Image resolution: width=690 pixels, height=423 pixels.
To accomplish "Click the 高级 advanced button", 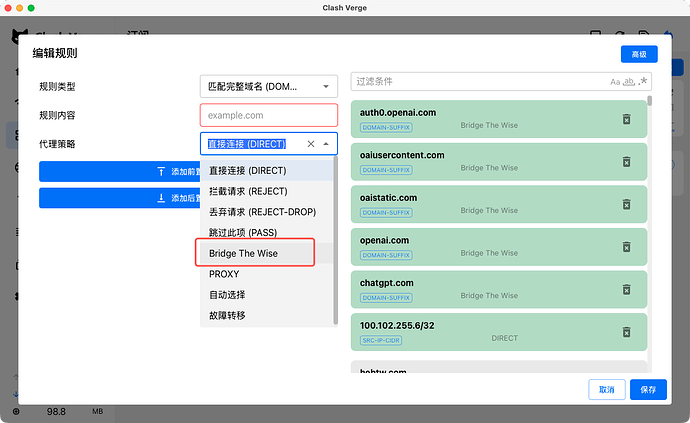I will coord(639,54).
